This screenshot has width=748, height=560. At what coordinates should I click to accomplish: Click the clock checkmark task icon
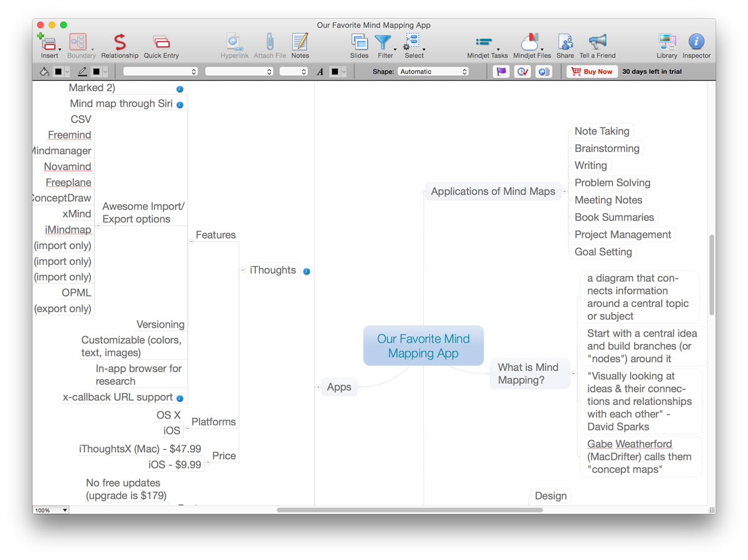point(522,72)
